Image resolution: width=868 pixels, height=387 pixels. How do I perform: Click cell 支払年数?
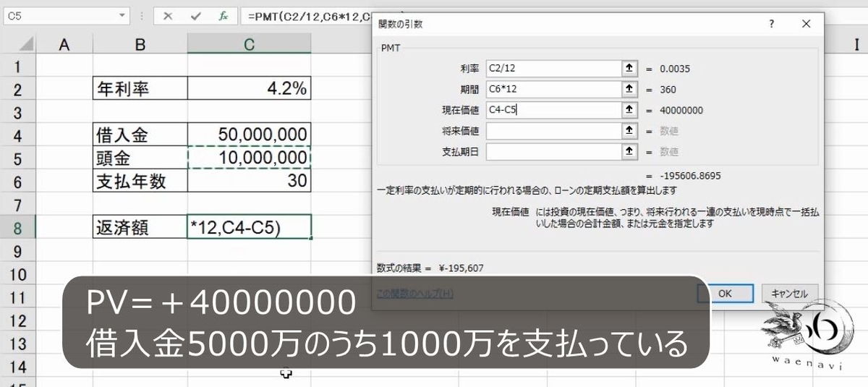[140, 182]
